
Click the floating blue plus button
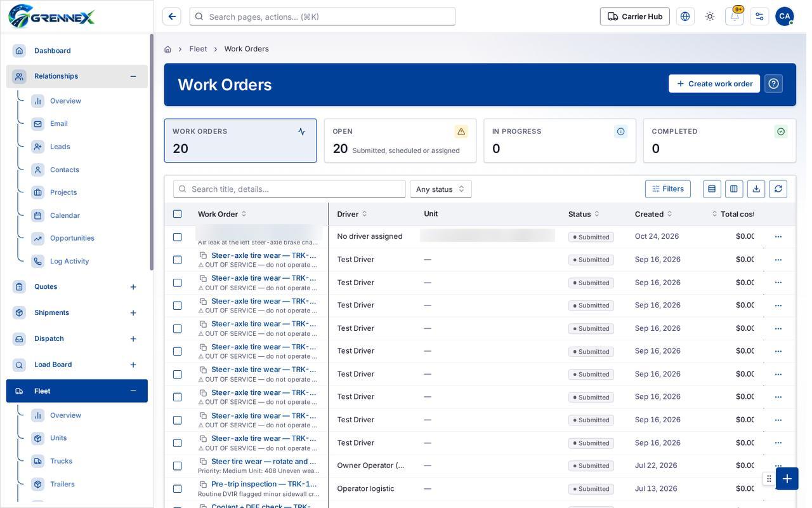(787, 479)
